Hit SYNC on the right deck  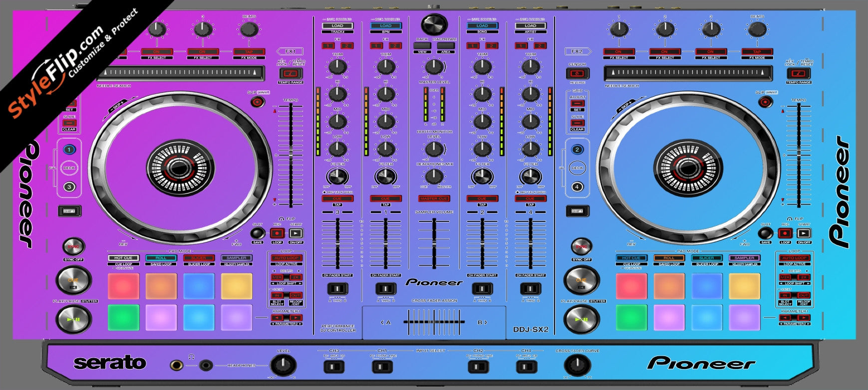pos(581,246)
